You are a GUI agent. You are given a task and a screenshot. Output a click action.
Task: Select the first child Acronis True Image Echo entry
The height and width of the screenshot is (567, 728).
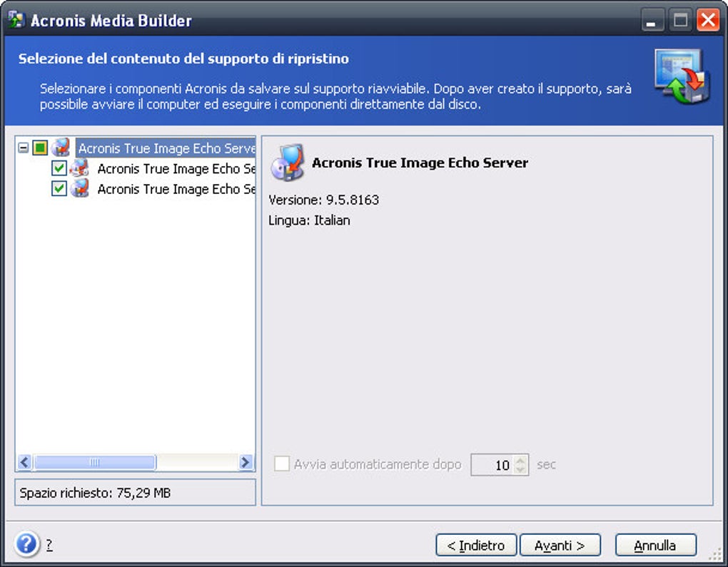point(176,168)
